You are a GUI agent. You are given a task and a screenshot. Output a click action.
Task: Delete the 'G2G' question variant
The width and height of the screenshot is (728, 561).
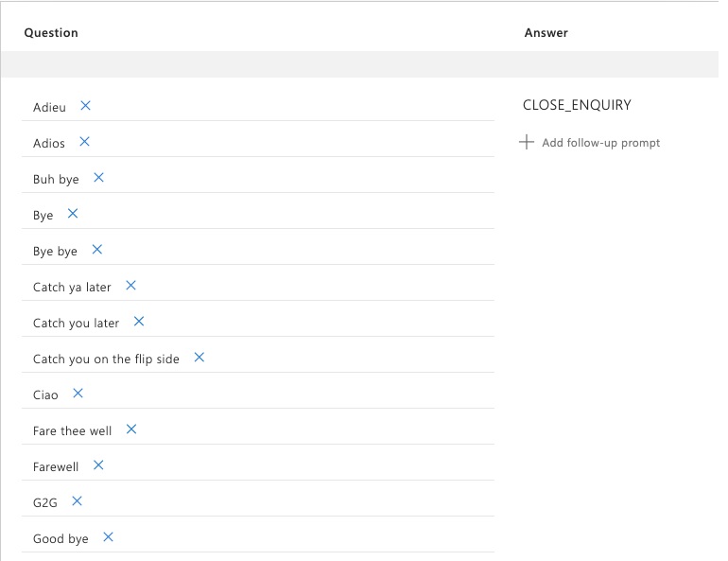[77, 501]
